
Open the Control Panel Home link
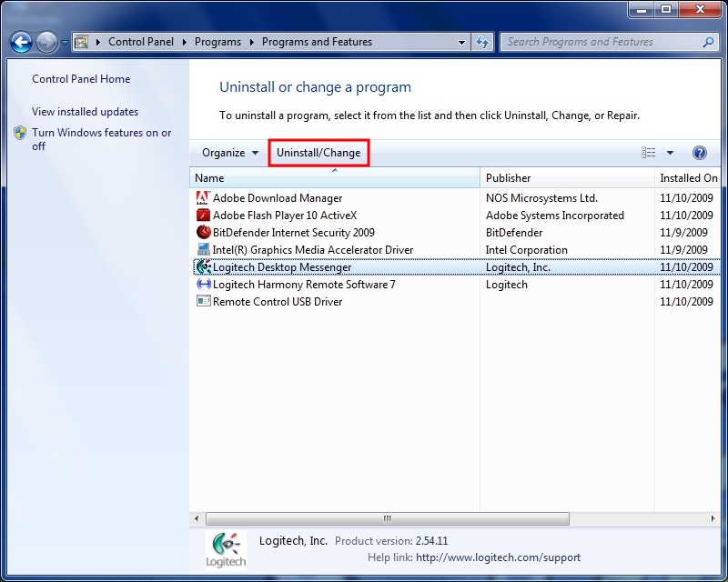pyautogui.click(x=81, y=79)
